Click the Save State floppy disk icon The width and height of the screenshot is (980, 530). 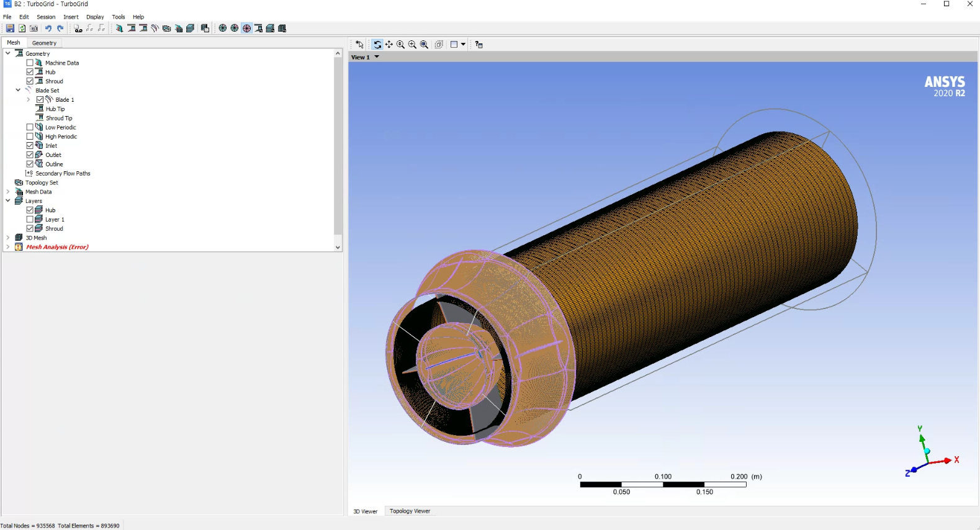pyautogui.click(x=10, y=28)
